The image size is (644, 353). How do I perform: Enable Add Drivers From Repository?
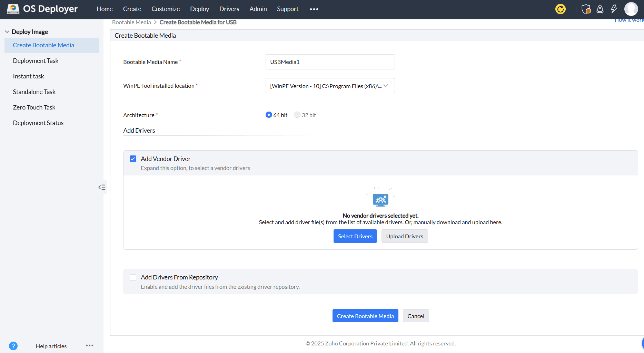[133, 277]
